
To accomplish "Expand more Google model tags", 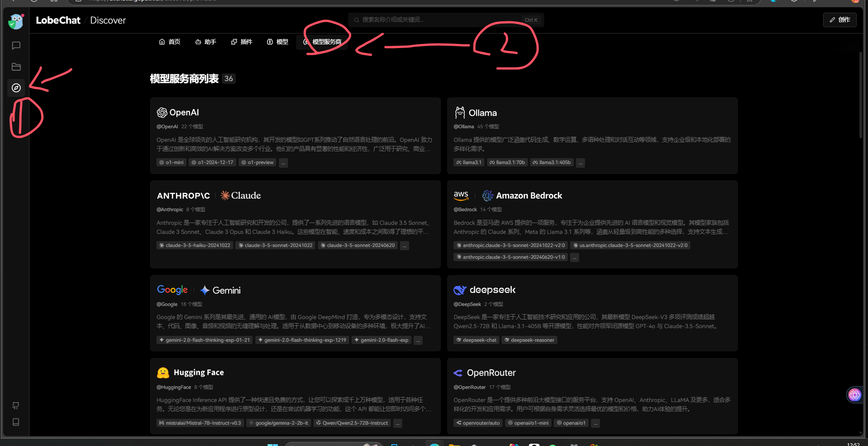I will point(418,340).
